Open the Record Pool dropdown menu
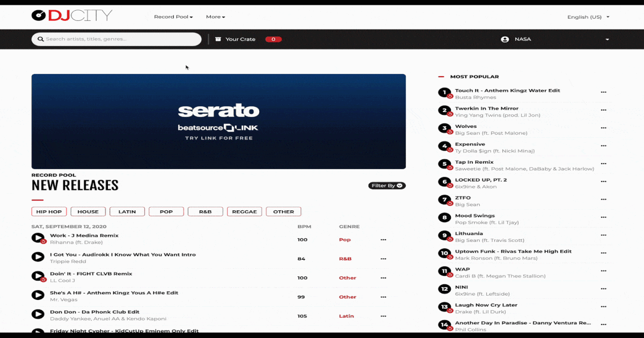The image size is (644, 338). pos(173,17)
